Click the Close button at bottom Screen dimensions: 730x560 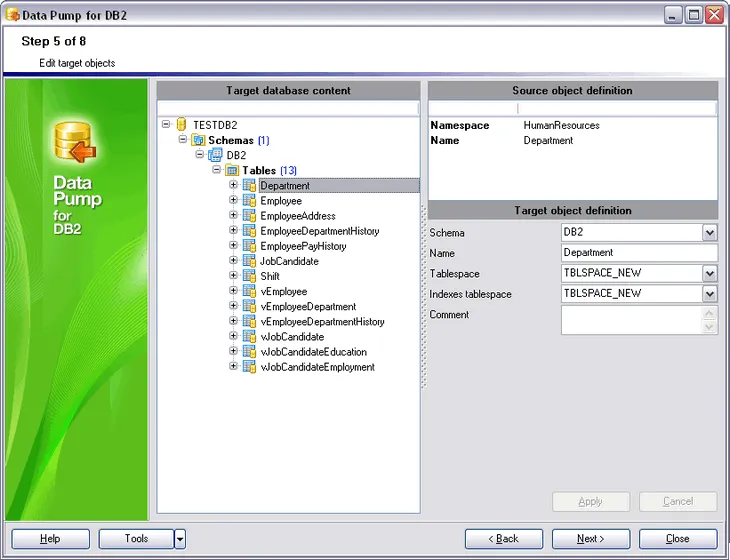click(x=678, y=539)
